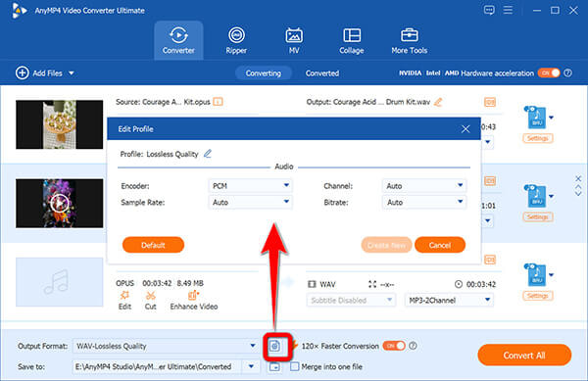
Task: Click the first file's video thumbnail
Action: (59, 124)
